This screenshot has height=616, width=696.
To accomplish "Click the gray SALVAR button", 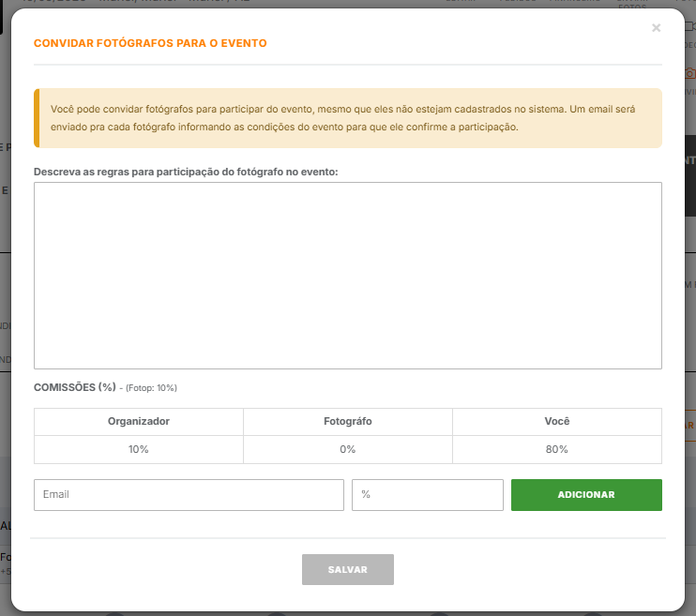I will click(347, 570).
